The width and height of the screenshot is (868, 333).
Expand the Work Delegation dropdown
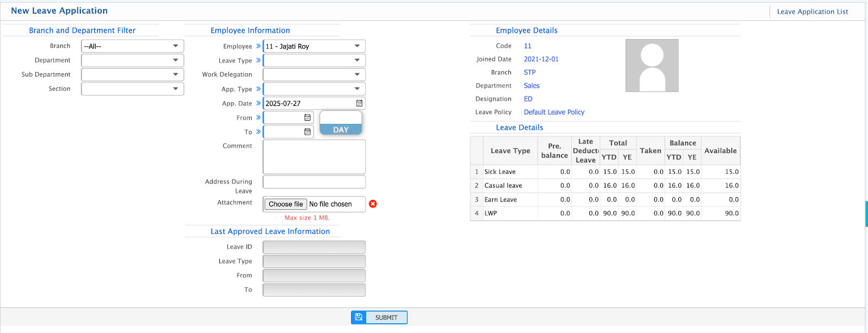(314, 74)
